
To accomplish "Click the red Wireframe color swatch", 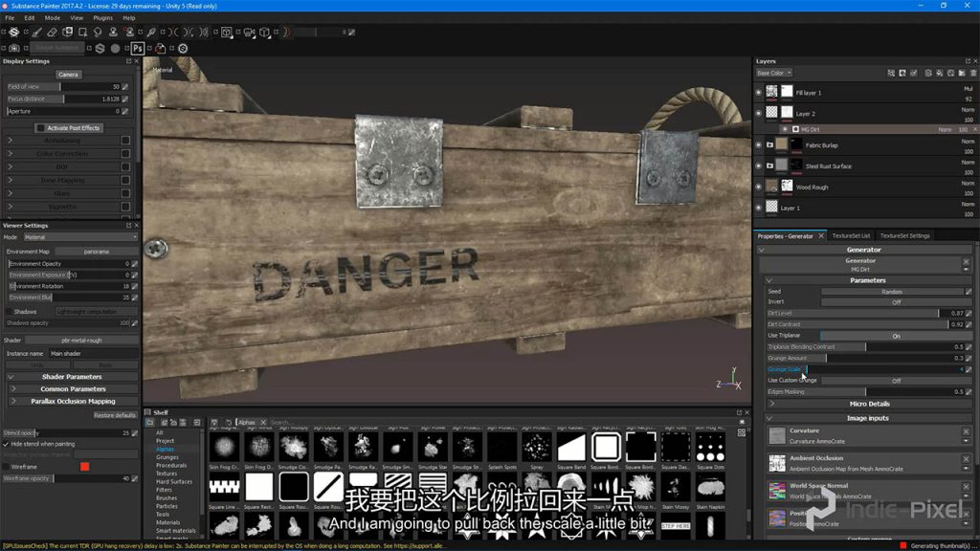I will tap(85, 467).
